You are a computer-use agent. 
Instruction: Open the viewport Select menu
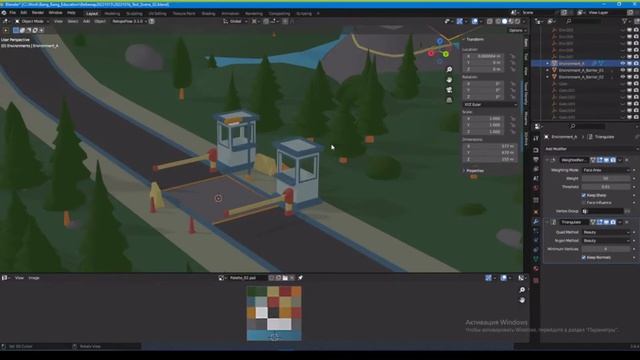tap(73, 21)
